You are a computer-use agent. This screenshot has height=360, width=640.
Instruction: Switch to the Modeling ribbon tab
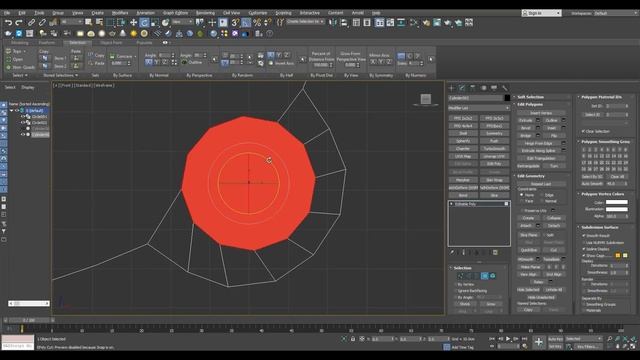point(19,42)
